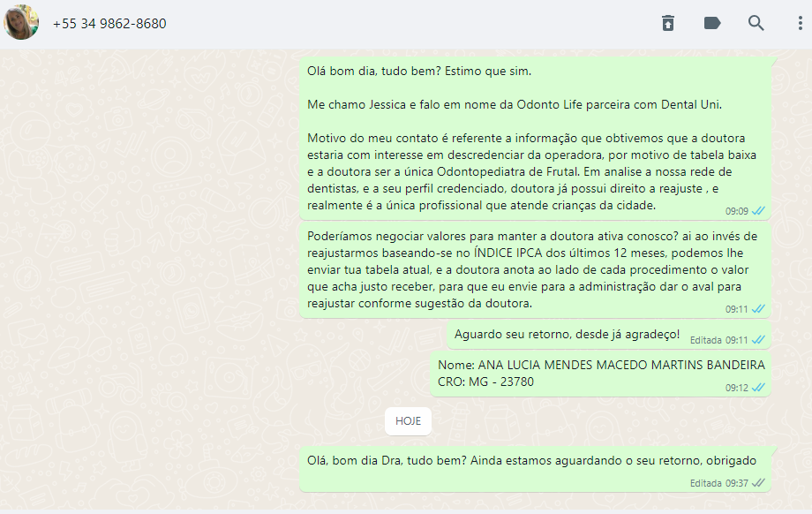812x514 pixels.
Task: Click blue read ticks beside 09:09
Action: pyautogui.click(x=759, y=211)
